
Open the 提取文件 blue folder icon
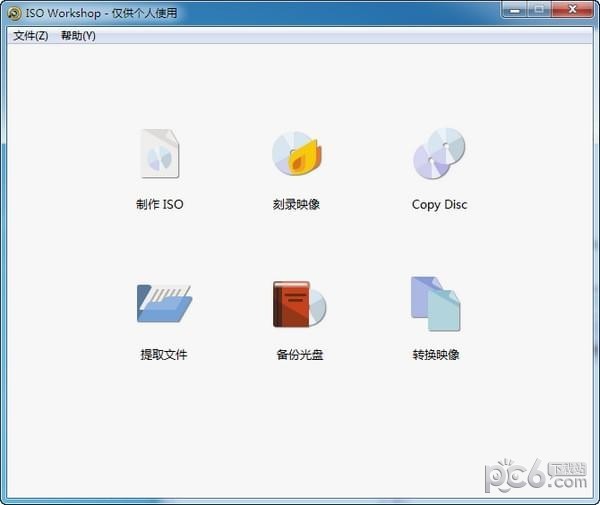[164, 303]
